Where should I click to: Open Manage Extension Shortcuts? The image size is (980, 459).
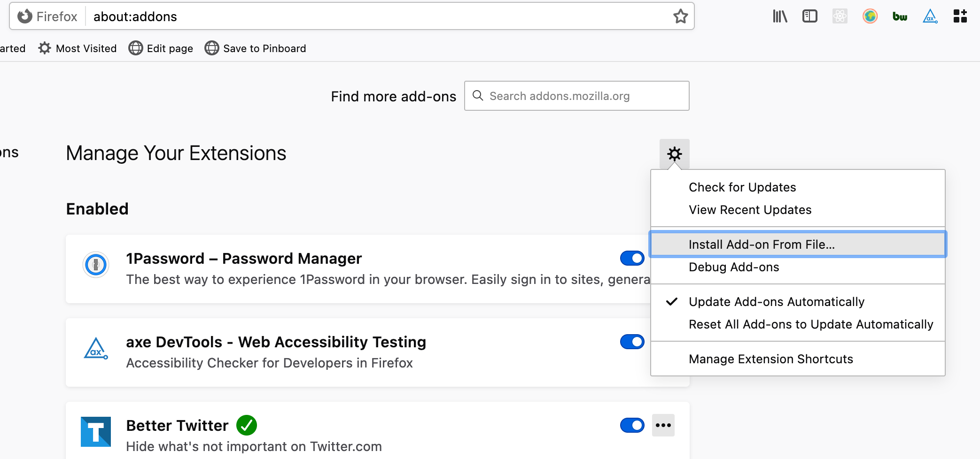tap(798, 359)
